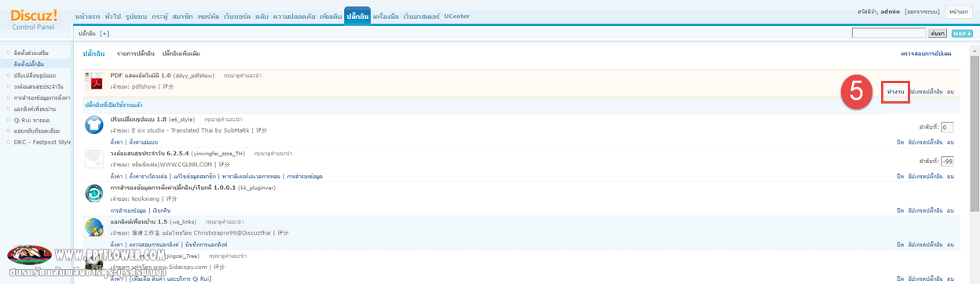Screen dimensions: 980x284
Task: Click the ออกจากระบบ logout link
Action: [923, 12]
